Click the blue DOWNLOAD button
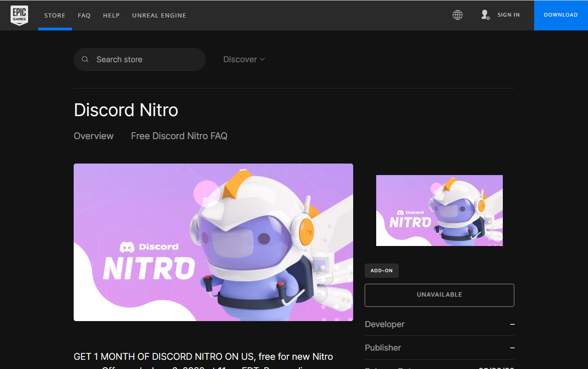The width and height of the screenshot is (588, 369). (x=561, y=15)
